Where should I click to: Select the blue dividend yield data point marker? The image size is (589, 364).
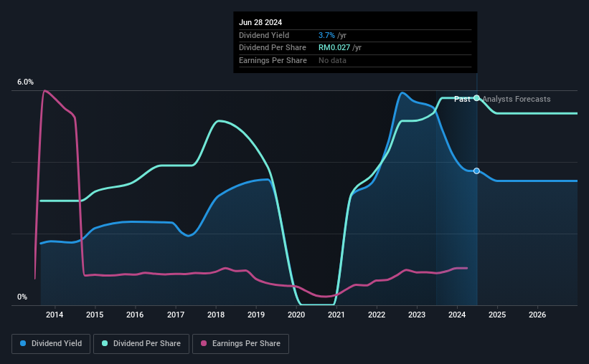pos(476,171)
